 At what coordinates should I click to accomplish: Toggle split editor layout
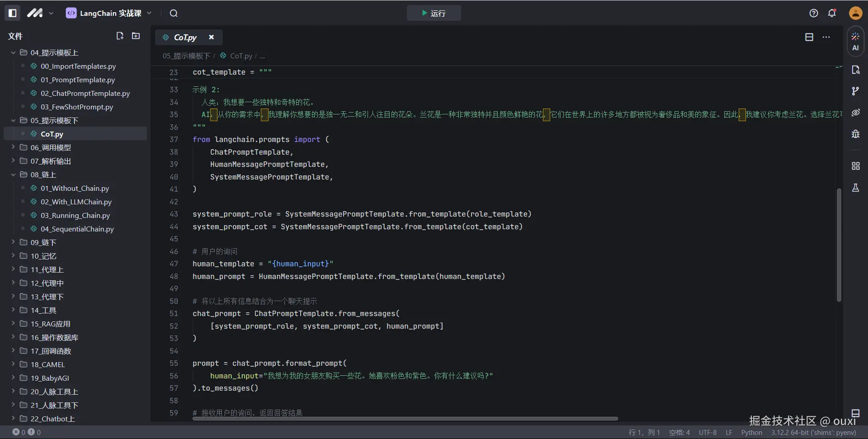809,37
